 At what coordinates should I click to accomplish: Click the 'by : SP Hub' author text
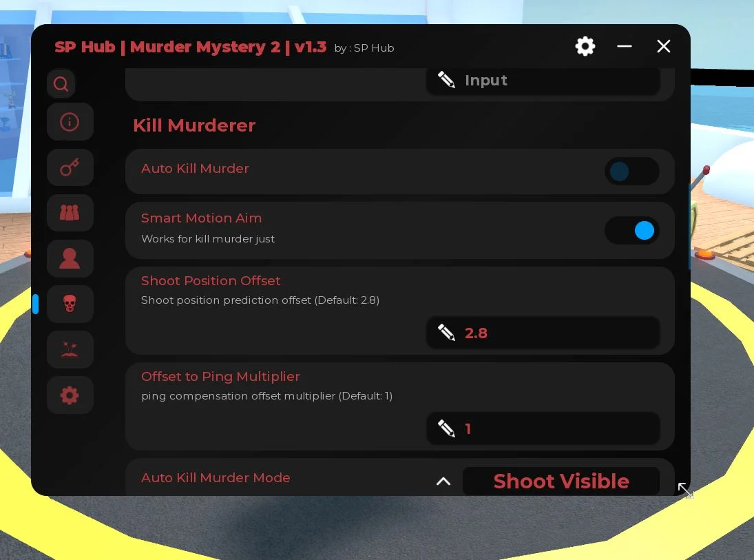pos(364,48)
